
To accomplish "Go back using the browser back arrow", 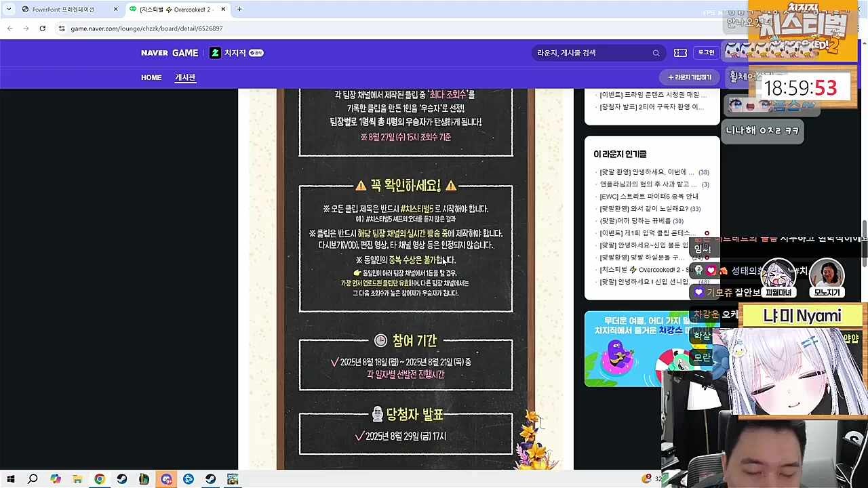I will (x=9, y=28).
